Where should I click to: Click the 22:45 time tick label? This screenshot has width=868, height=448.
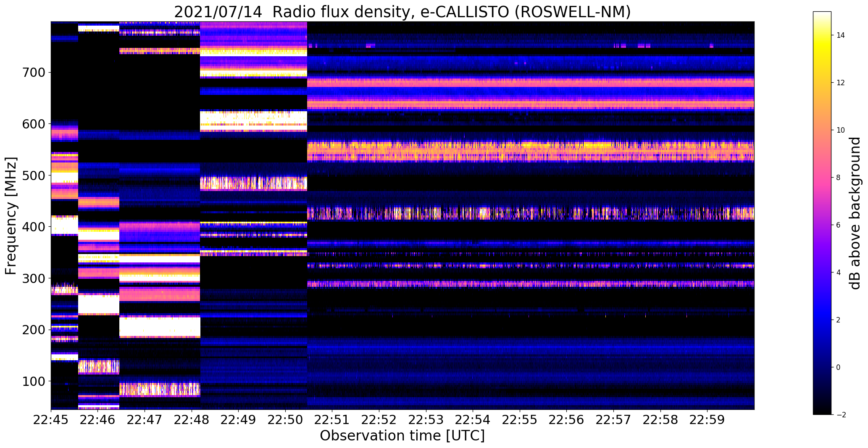pos(51,420)
